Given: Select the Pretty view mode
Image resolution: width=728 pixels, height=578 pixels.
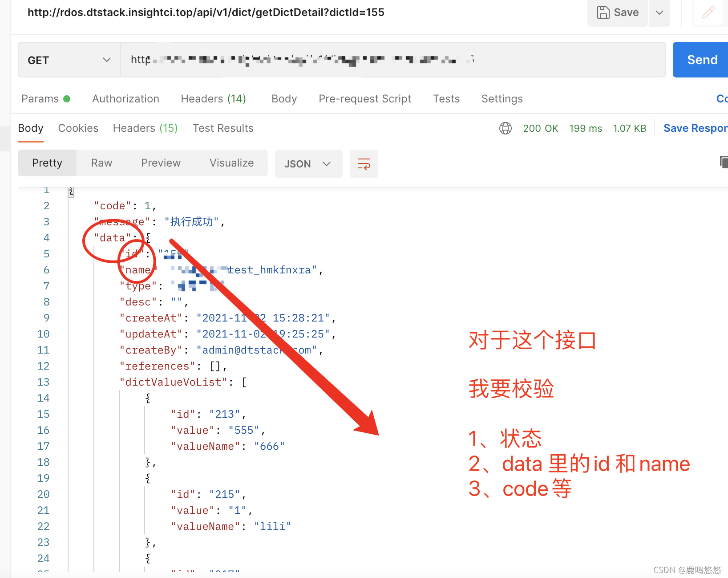Looking at the screenshot, I should (47, 163).
